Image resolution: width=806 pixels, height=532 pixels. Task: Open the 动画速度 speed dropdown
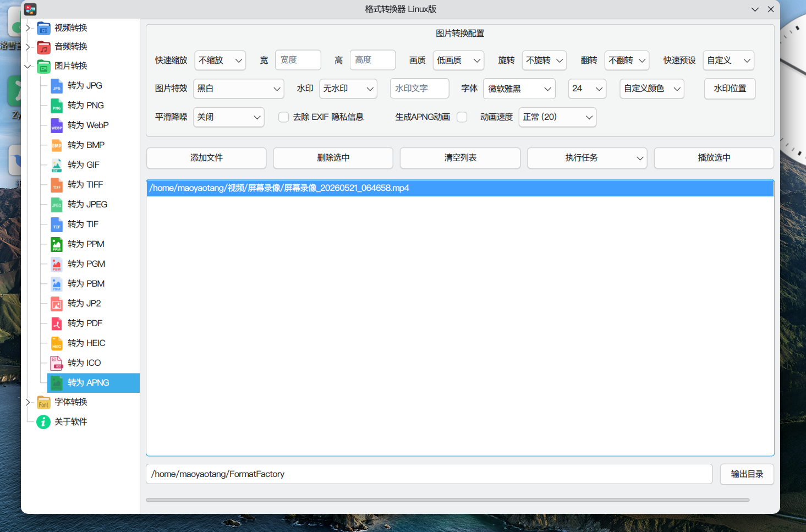coord(558,117)
